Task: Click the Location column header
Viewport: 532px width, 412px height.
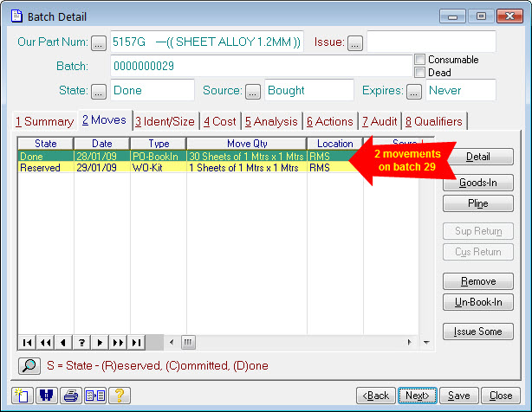Action: coord(334,144)
